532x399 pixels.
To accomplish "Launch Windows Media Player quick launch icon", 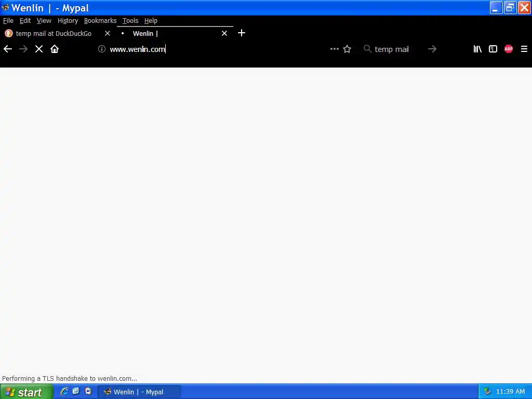I will pyautogui.click(x=88, y=392).
